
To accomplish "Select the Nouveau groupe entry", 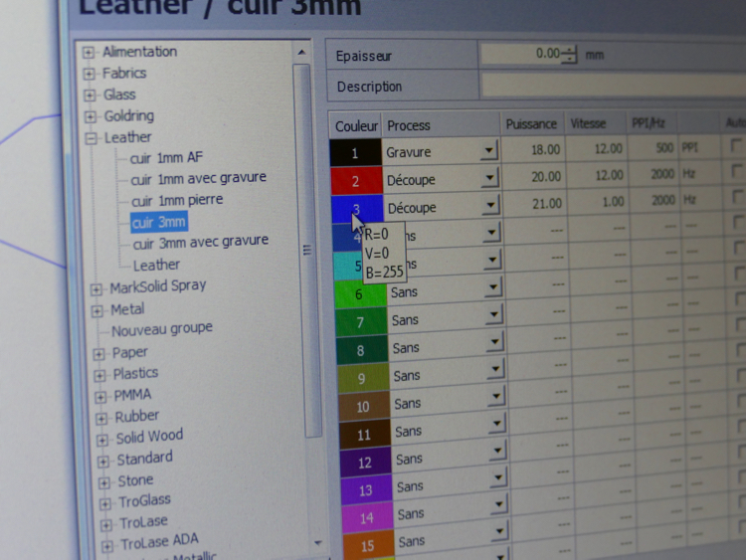I will tap(162, 329).
